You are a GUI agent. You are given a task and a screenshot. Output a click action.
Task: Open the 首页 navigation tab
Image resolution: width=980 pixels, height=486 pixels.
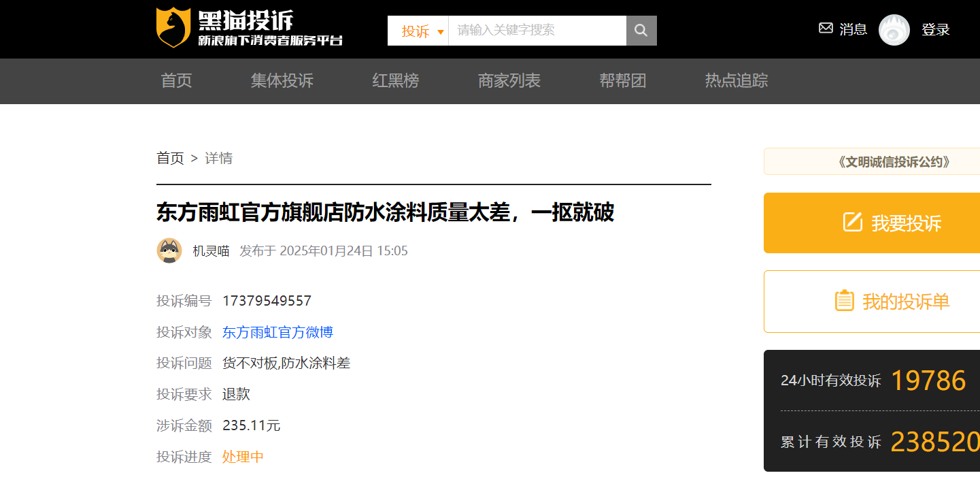[176, 81]
